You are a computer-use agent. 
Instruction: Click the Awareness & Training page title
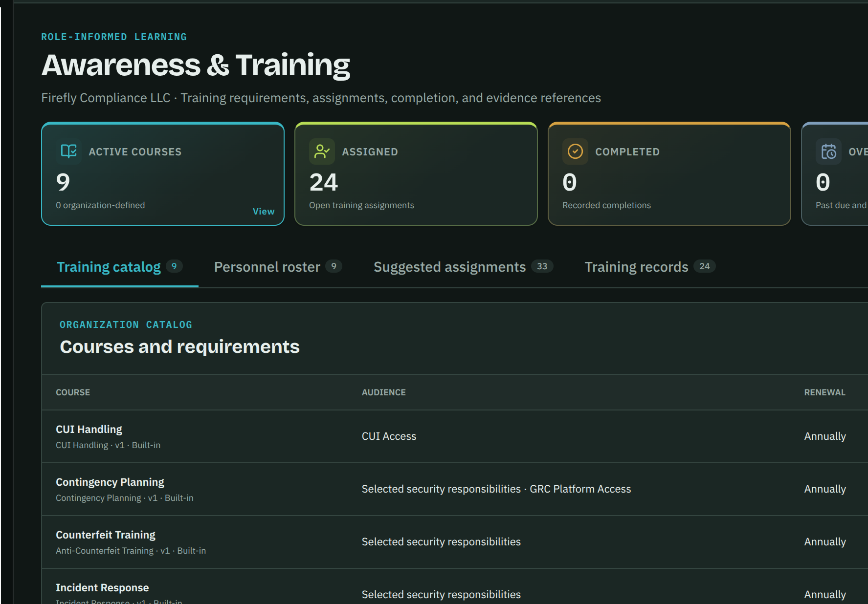196,65
